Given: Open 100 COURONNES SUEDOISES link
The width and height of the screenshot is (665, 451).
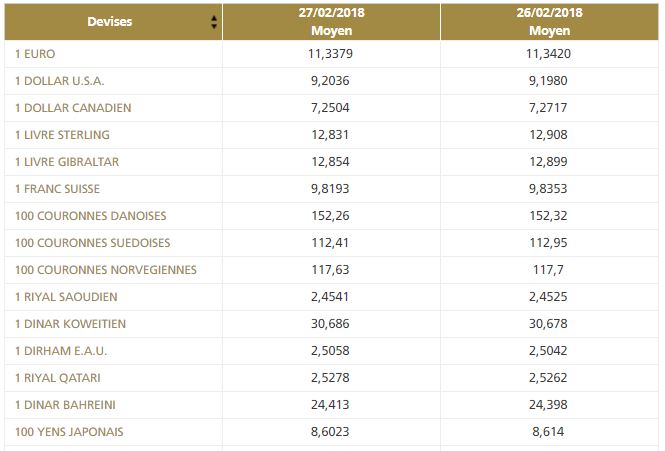Looking at the screenshot, I should coord(93,243).
